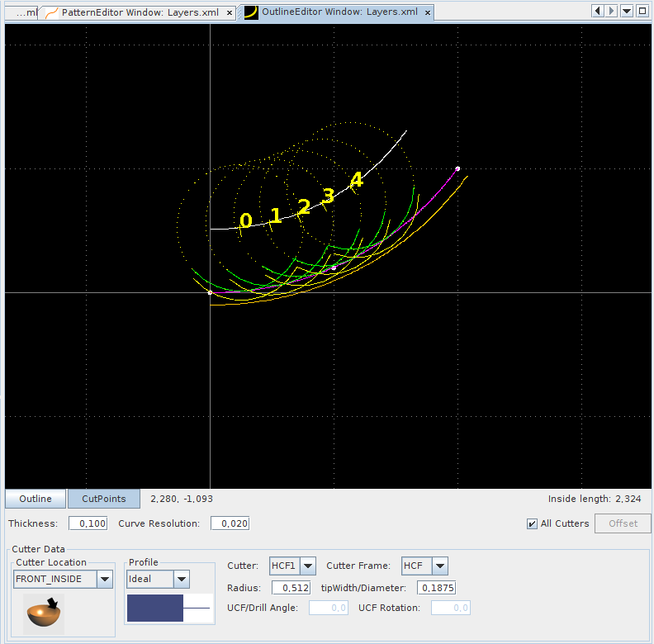This screenshot has height=644, width=654.
Task: Click the profile shape preview graphic
Action: [x=170, y=608]
